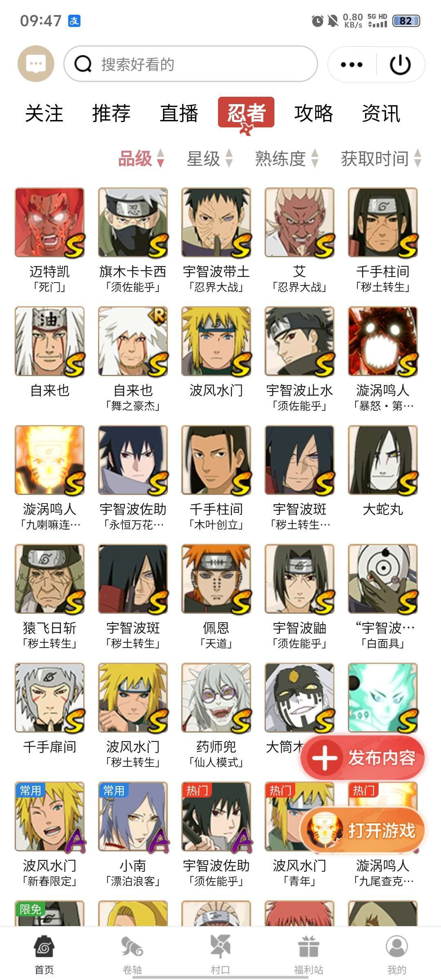Viewport: 441px width, 980px height.
Task: Open the 村口 pinwheel icon
Action: (220, 947)
